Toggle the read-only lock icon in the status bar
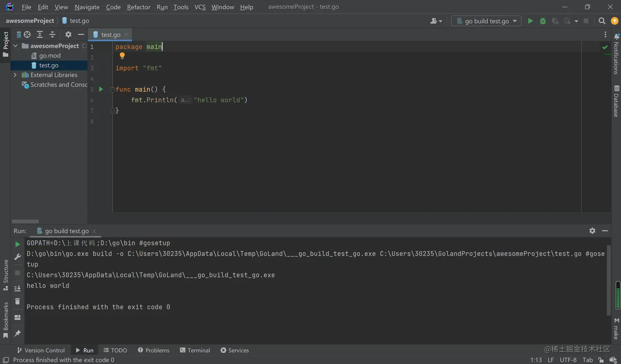The width and height of the screenshot is (621, 364). (x=601, y=360)
